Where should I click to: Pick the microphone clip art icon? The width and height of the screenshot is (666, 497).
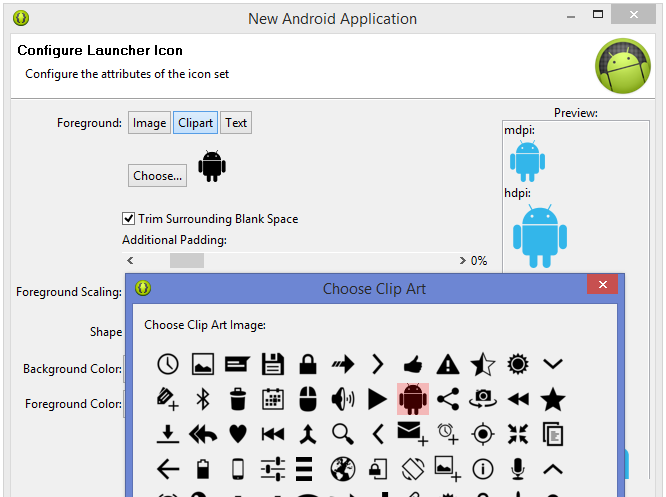(x=518, y=469)
